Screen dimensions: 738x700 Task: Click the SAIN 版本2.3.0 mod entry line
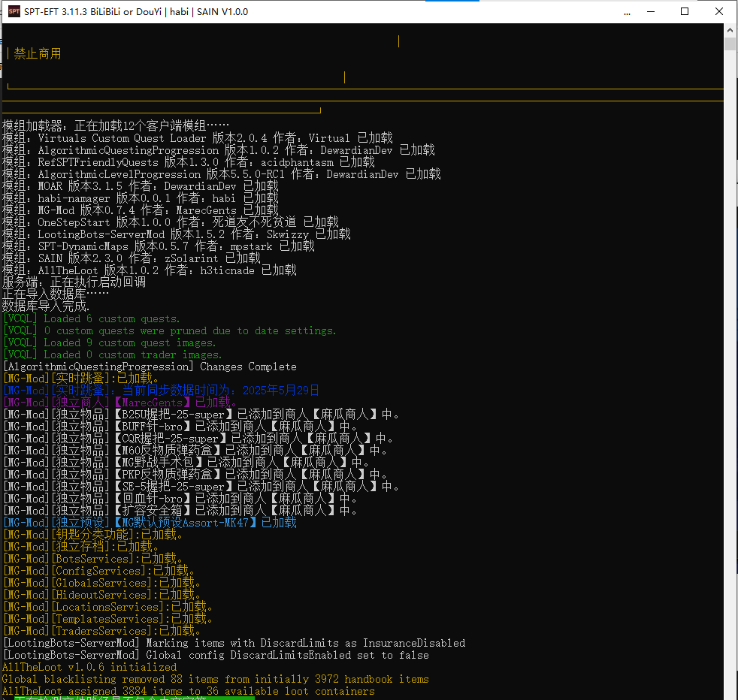coord(131,258)
